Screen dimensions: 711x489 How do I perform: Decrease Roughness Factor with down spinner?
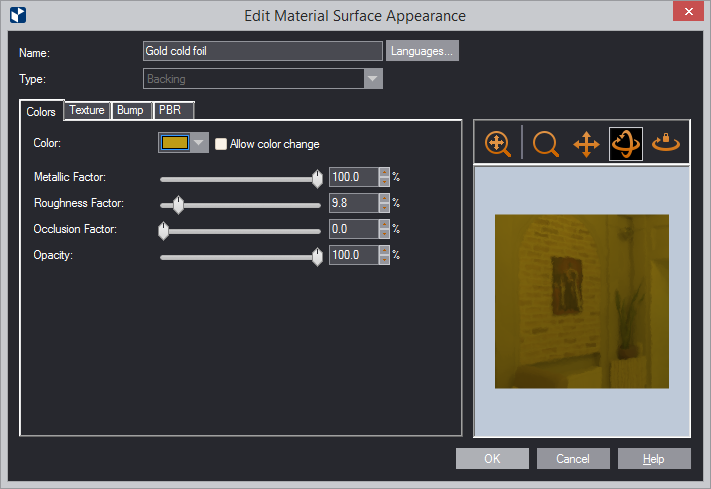click(384, 208)
